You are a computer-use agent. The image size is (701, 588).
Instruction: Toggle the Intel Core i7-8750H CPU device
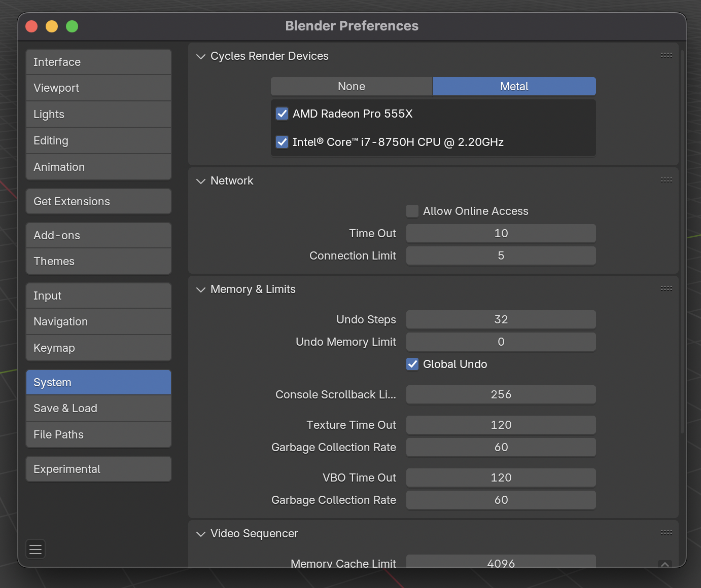[x=282, y=142]
